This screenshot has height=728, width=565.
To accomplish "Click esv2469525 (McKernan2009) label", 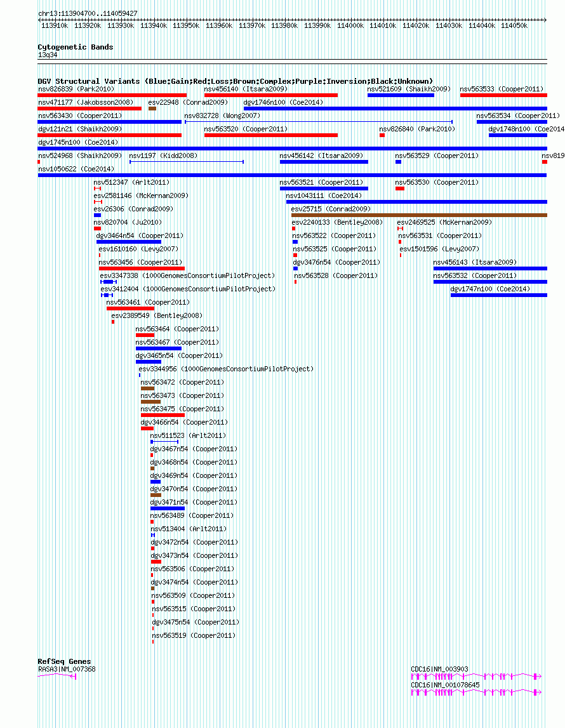I will pyautogui.click(x=445, y=222).
